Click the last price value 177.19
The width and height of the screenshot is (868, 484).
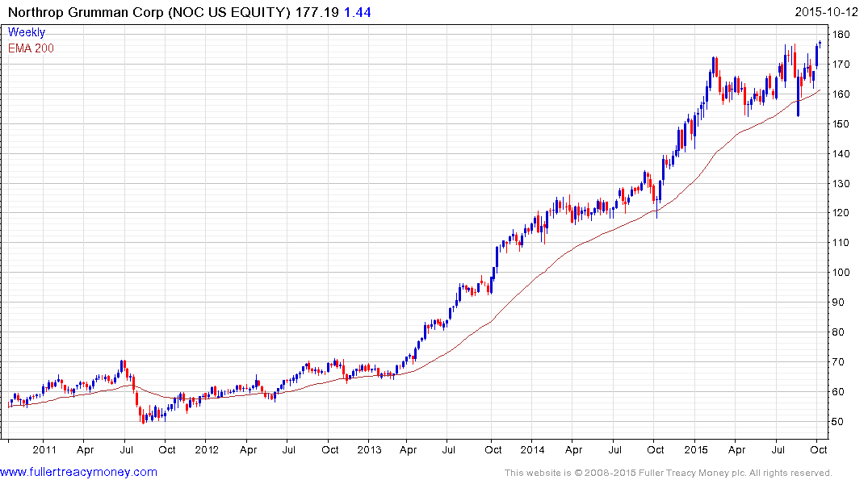[x=317, y=12]
